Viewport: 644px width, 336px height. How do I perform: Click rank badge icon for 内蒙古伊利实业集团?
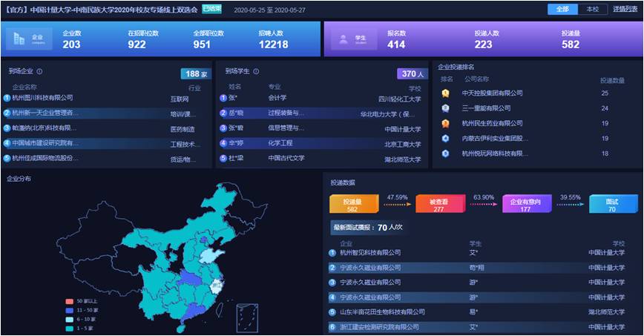[445, 138]
